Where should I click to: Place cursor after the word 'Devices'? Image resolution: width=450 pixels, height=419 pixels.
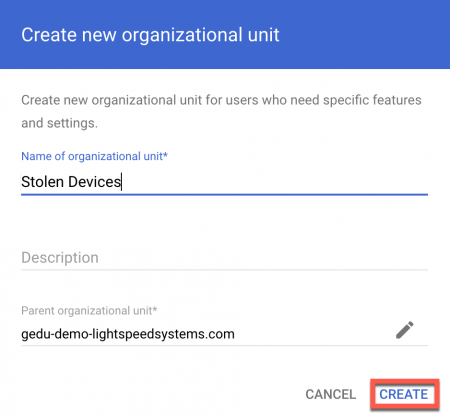click(122, 182)
